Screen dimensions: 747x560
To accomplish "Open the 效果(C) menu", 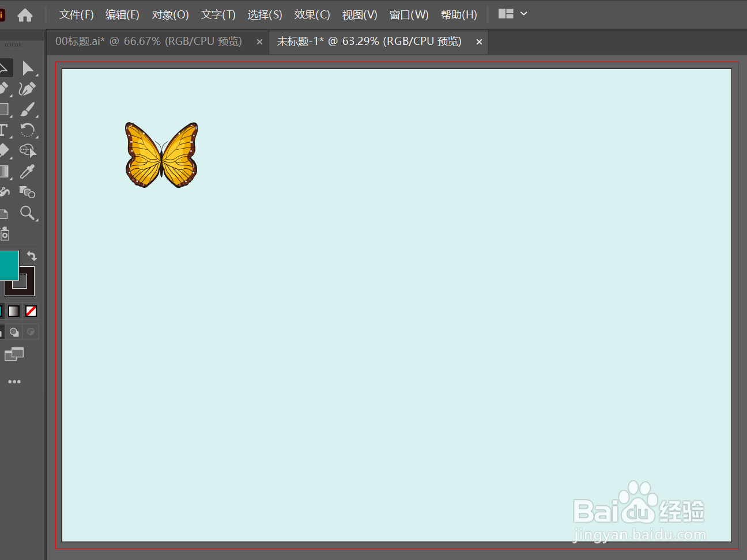I will tap(312, 14).
